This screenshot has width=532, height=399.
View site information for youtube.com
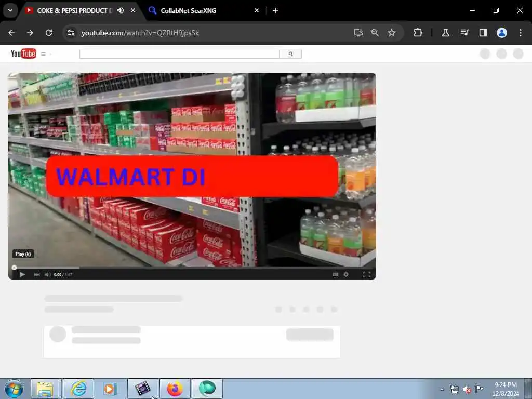click(x=71, y=33)
